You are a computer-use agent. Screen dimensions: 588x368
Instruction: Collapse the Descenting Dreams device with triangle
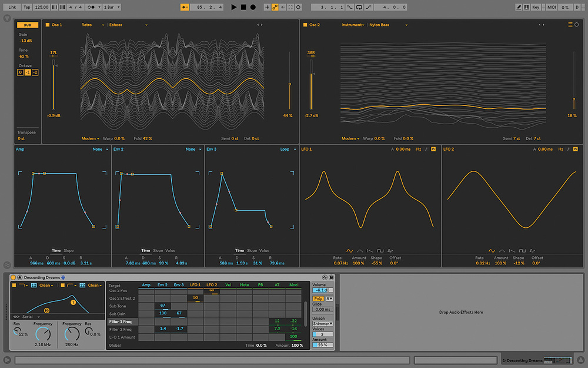[19, 277]
